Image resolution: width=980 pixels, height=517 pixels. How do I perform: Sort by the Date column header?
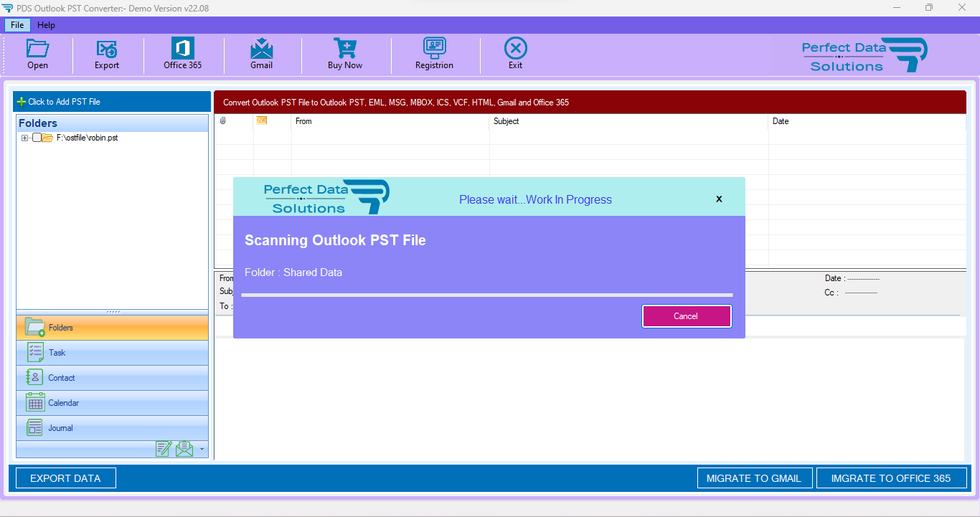point(867,121)
